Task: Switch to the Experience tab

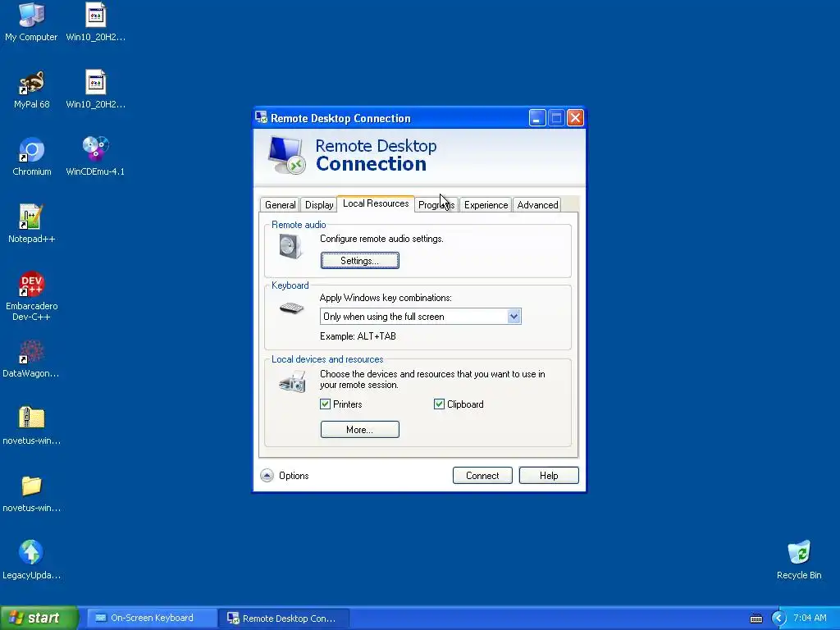Action: [486, 205]
